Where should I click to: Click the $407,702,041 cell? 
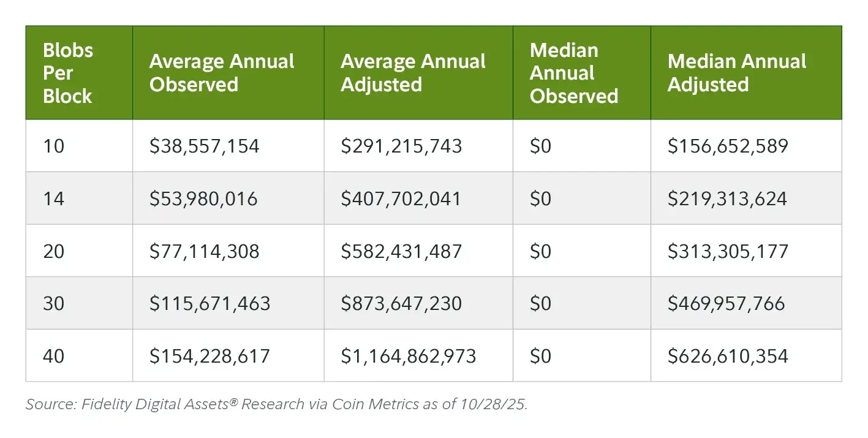tap(401, 199)
